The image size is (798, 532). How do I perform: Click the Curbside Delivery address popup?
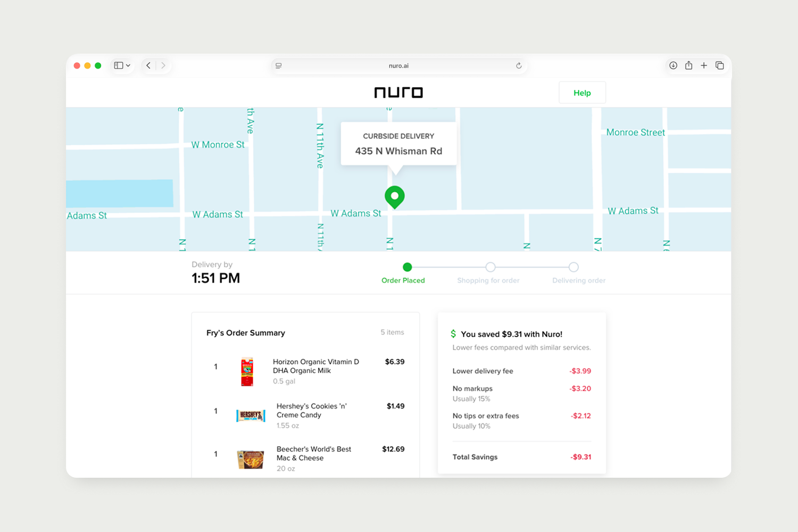click(398, 144)
